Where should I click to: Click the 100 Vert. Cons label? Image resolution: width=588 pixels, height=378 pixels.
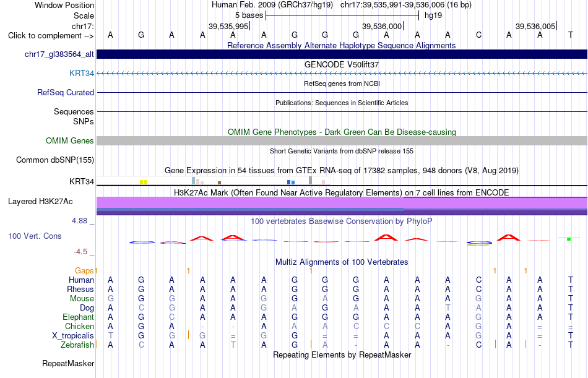pos(35,236)
